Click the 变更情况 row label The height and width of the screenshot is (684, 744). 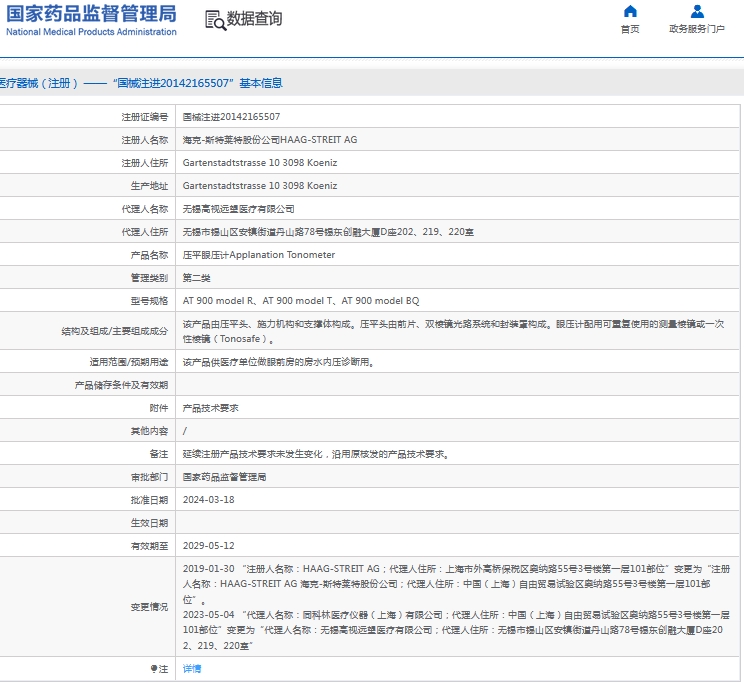[149, 607]
